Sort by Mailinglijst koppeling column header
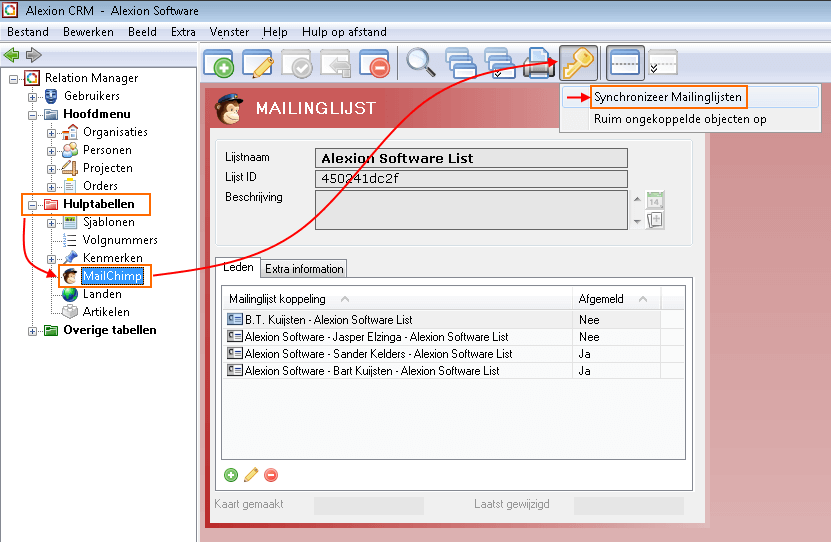This screenshot has height=542, width=831. click(x=397, y=299)
